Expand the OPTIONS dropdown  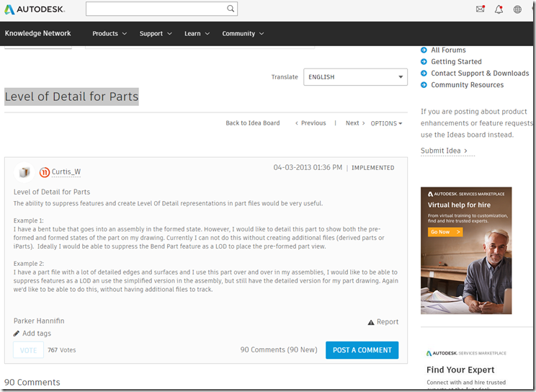(386, 123)
